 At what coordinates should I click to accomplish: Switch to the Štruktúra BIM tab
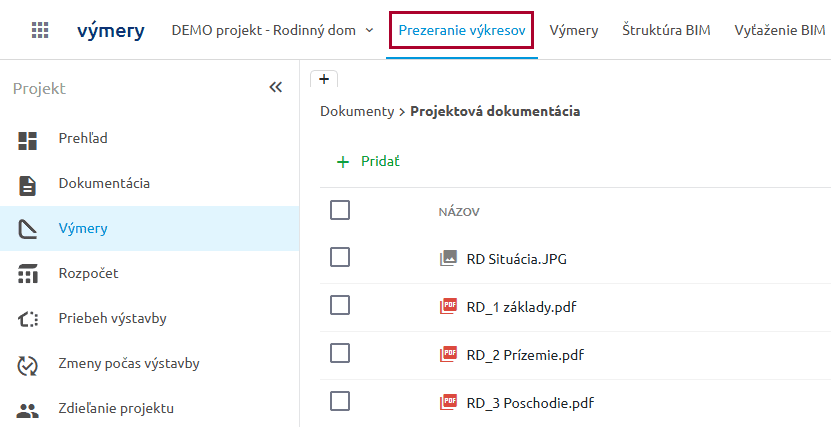coord(666,30)
